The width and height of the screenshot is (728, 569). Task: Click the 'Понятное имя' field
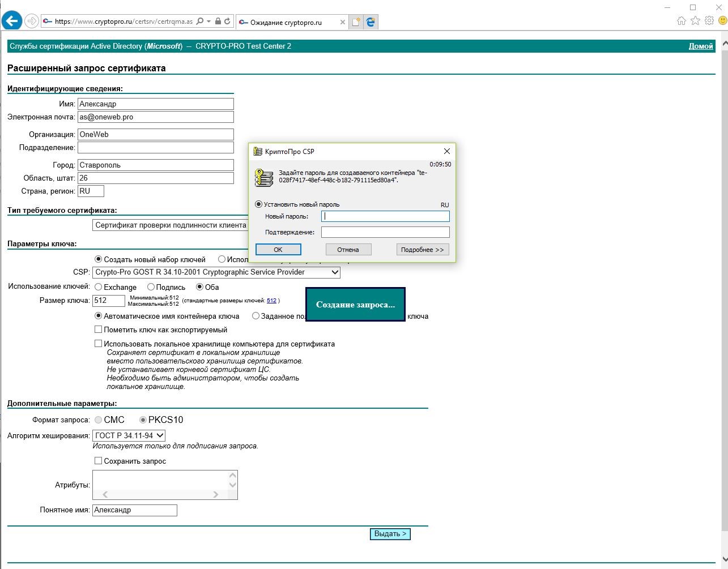pyautogui.click(x=135, y=510)
